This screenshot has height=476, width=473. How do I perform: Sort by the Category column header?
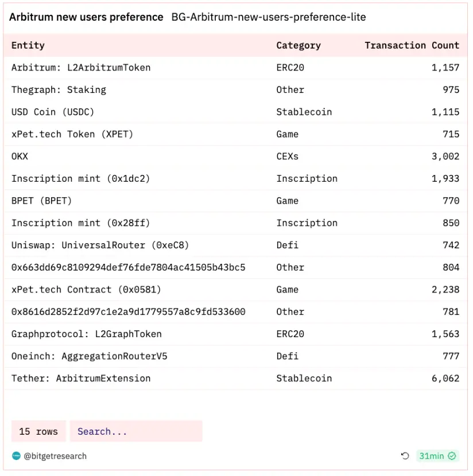[x=298, y=45]
